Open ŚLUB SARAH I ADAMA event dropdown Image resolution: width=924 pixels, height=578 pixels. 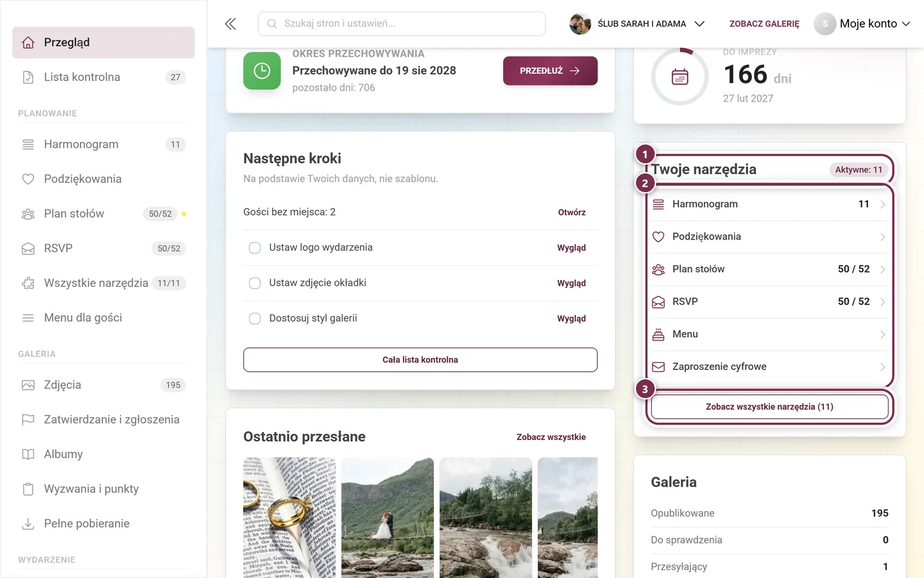637,24
